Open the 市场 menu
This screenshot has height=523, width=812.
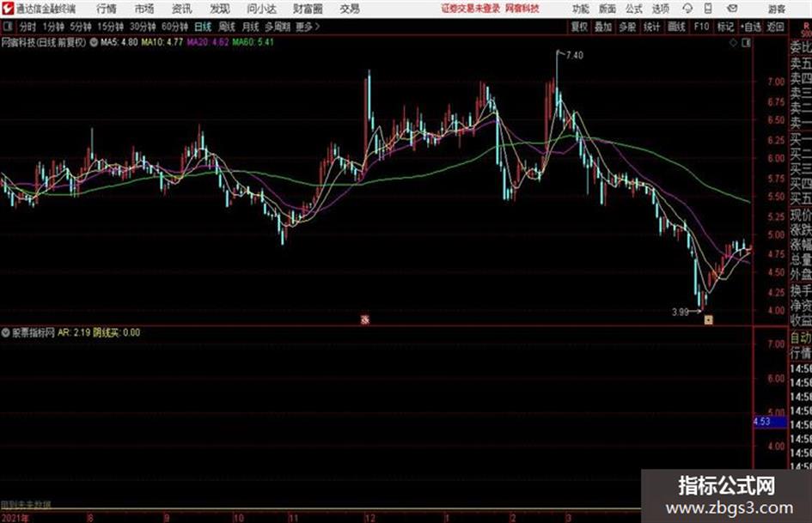pyautogui.click(x=144, y=9)
